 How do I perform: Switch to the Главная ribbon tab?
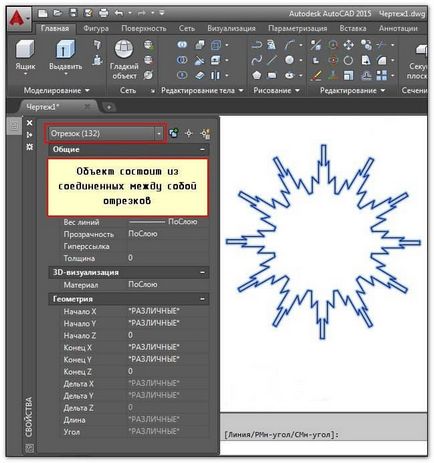pyautogui.click(x=55, y=28)
